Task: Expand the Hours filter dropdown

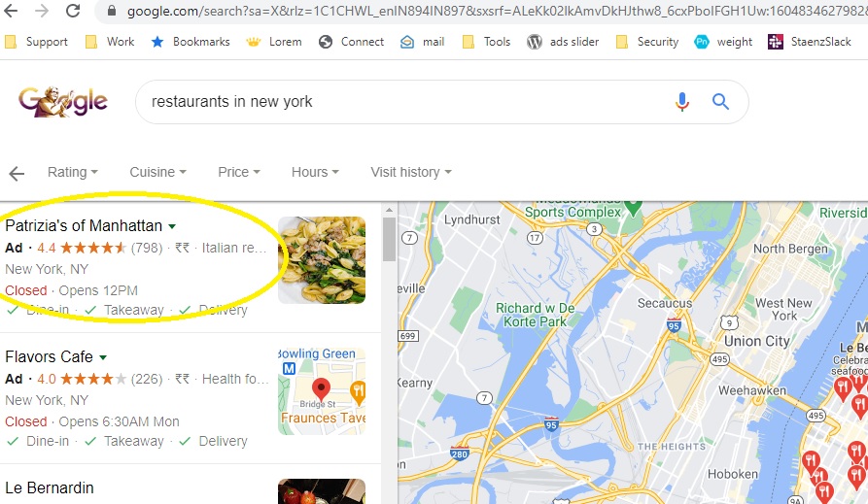Action: click(x=315, y=172)
